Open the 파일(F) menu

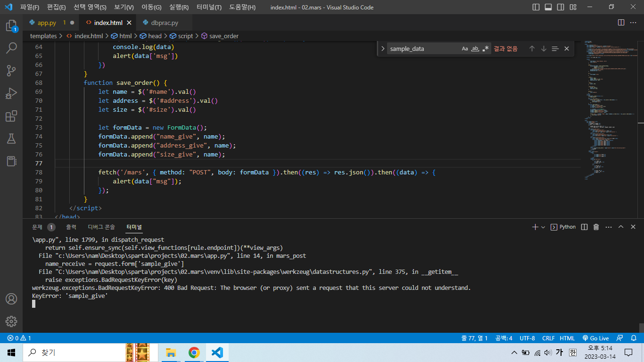(30, 7)
